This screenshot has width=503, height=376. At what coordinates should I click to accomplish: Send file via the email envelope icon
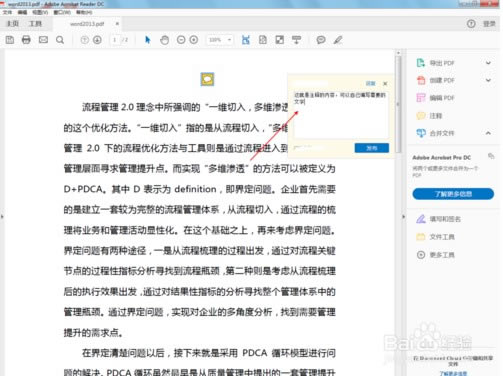click(43, 40)
